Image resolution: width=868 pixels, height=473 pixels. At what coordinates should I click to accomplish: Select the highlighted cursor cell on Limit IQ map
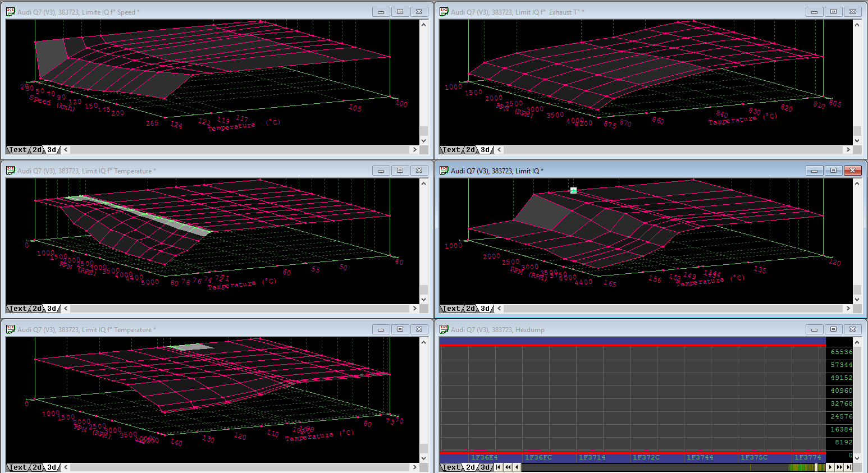pos(573,191)
